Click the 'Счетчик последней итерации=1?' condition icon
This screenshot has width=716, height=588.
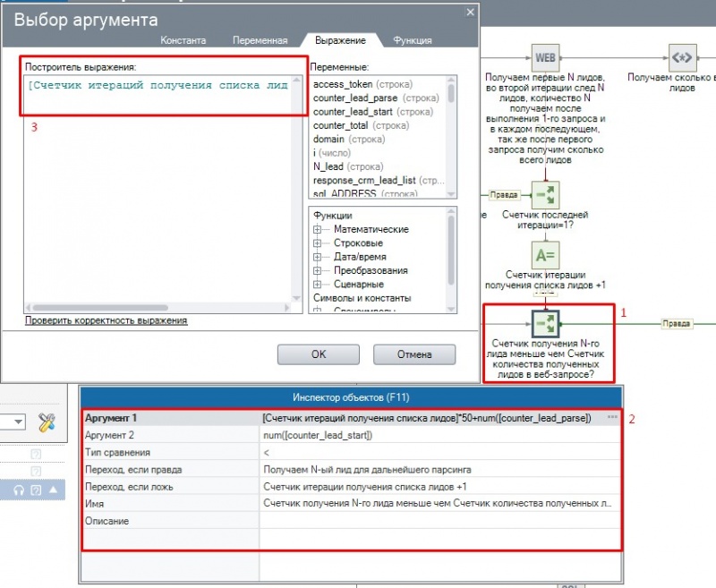click(545, 195)
